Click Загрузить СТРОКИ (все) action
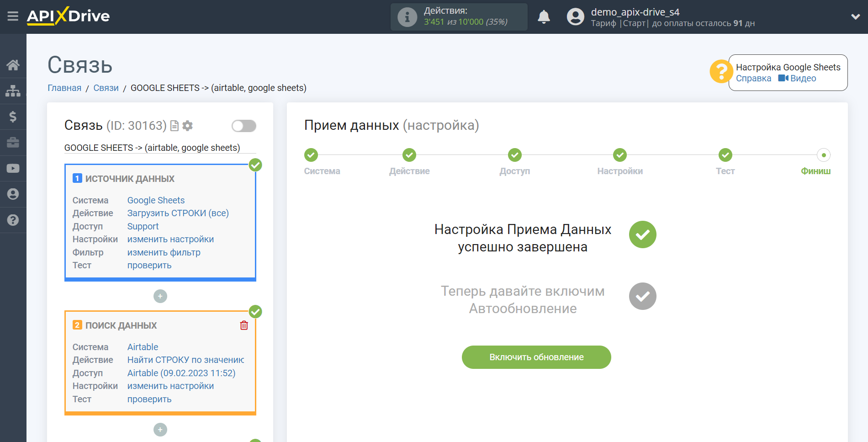 [x=178, y=213]
